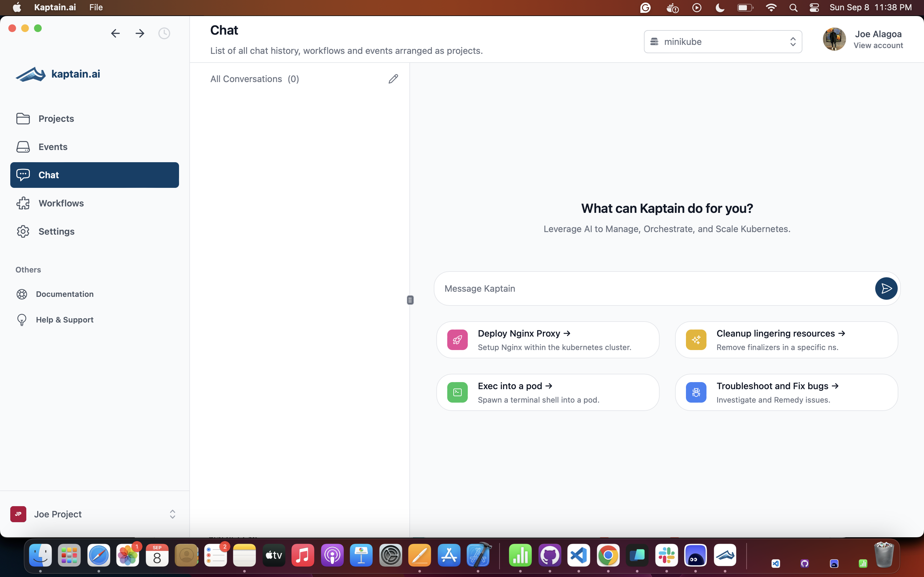
Task: Open the history dropdown near navigation arrows
Action: 164,33
